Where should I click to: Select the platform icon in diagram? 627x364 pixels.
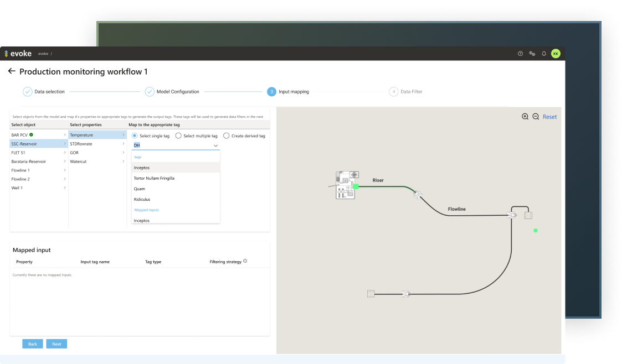(347, 185)
